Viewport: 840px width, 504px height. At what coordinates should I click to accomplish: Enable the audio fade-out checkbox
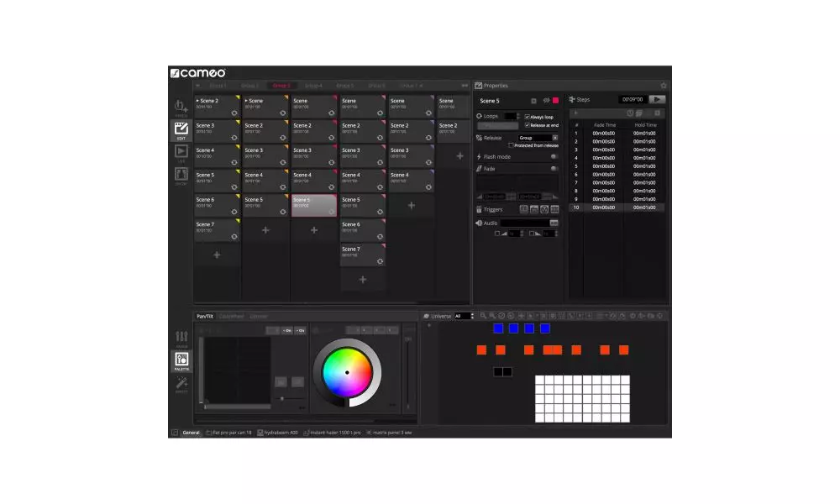click(x=532, y=234)
